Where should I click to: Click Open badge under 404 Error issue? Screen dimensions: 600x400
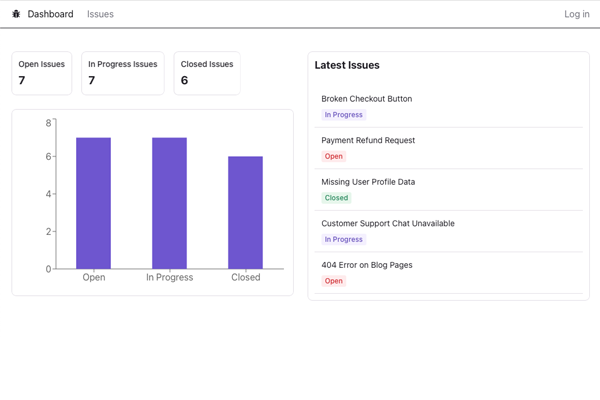[x=333, y=281]
